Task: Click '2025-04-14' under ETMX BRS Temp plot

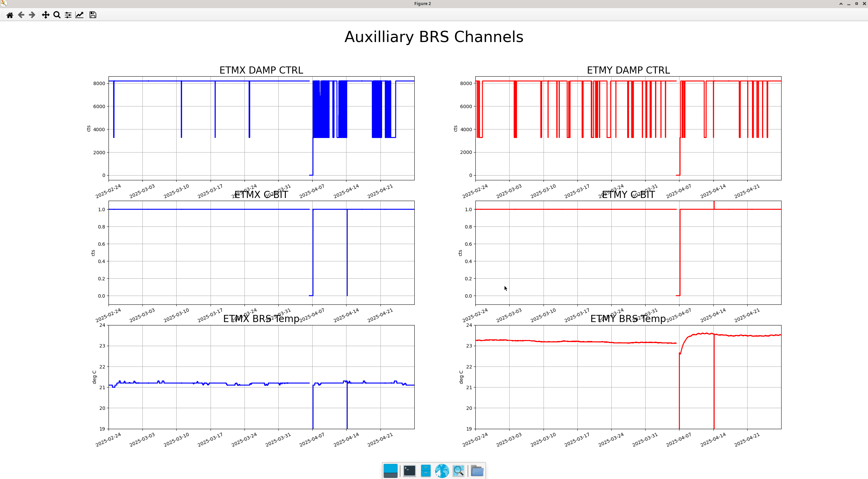Action: tap(346, 440)
